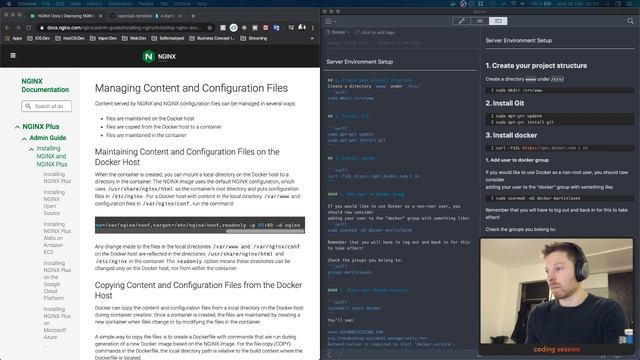Click the Wi-Fi icon in macOS menu bar
Viewport: 640px width, 360px height.
pos(513,4)
